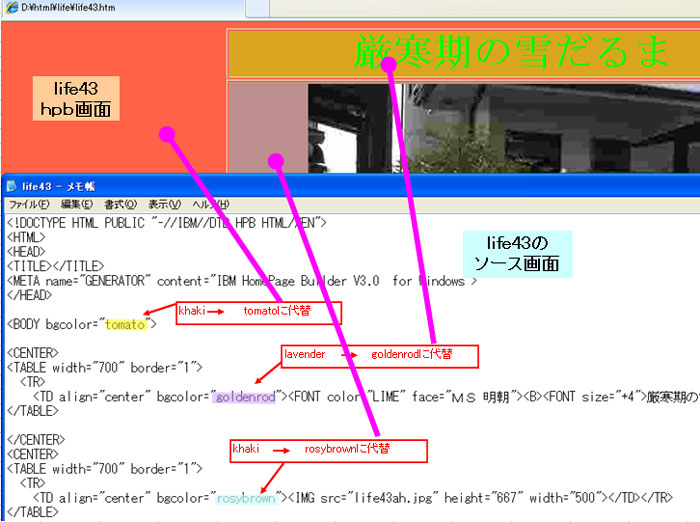The image size is (700, 522).
Task: Open the ファイル(F) menu in Notepad
Action: (x=29, y=204)
